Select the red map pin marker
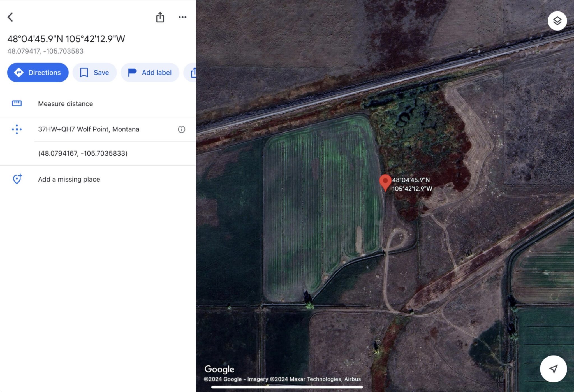This screenshot has width=574, height=392. point(386,183)
